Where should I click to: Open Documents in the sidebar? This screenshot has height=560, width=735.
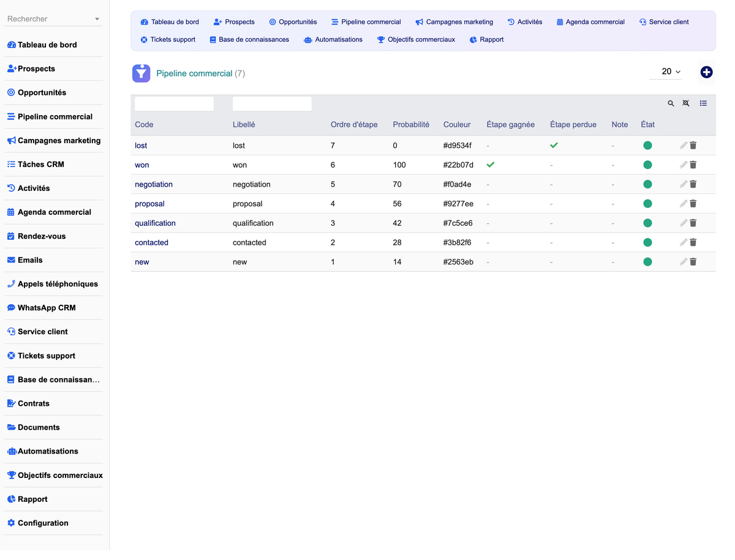(53, 427)
